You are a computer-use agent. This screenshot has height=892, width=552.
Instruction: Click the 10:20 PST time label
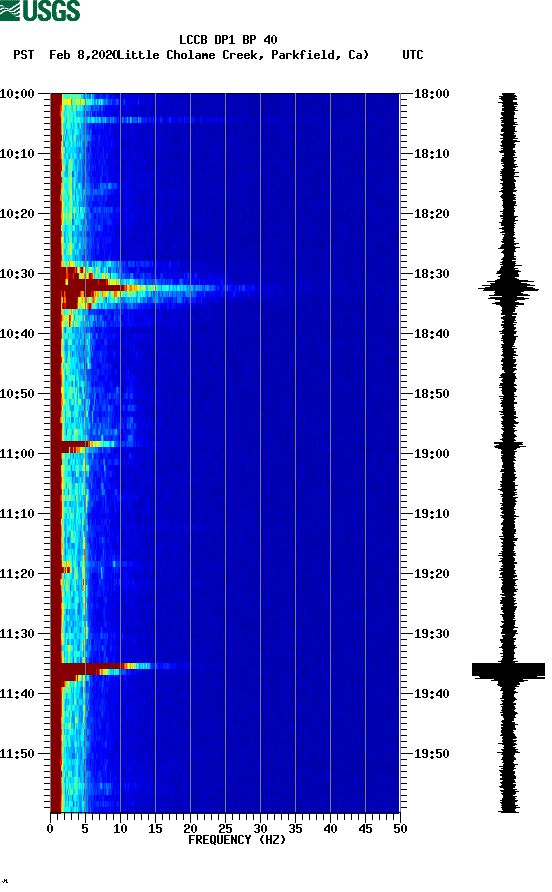[17, 214]
